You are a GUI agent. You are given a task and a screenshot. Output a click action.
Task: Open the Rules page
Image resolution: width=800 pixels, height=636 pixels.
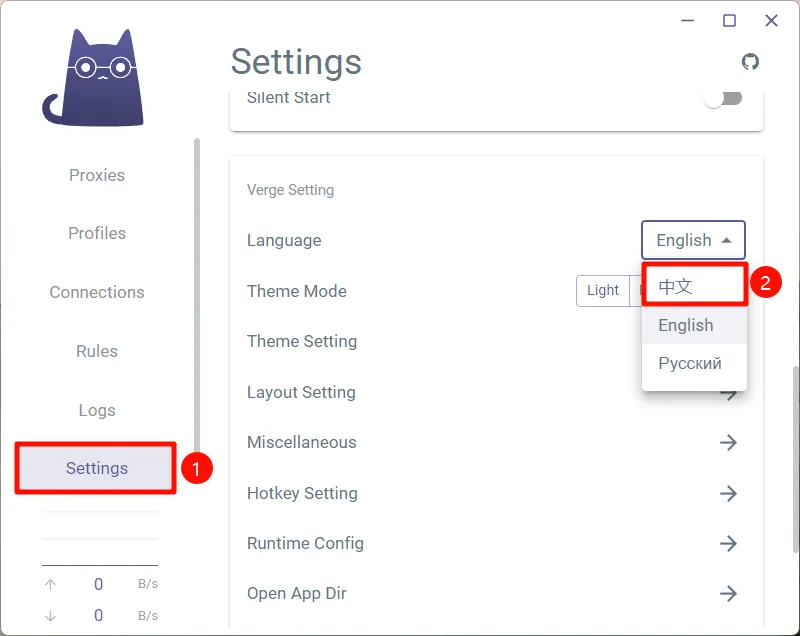coord(97,351)
